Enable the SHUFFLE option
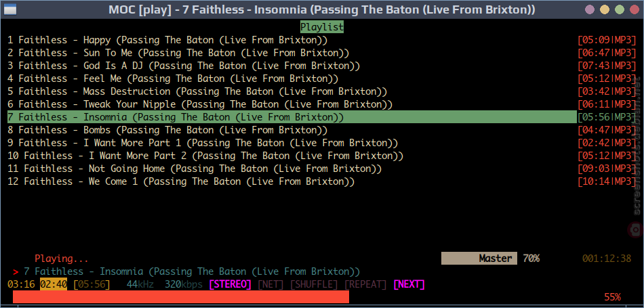This screenshot has width=644, height=308. click(x=314, y=284)
